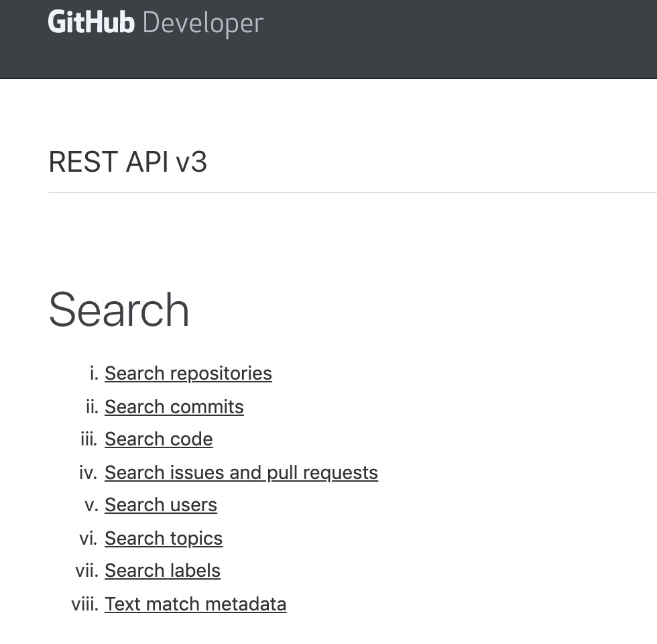Click the "i." numeral before Search repositories
Viewport: 657px width, 644px height.
[x=94, y=373]
